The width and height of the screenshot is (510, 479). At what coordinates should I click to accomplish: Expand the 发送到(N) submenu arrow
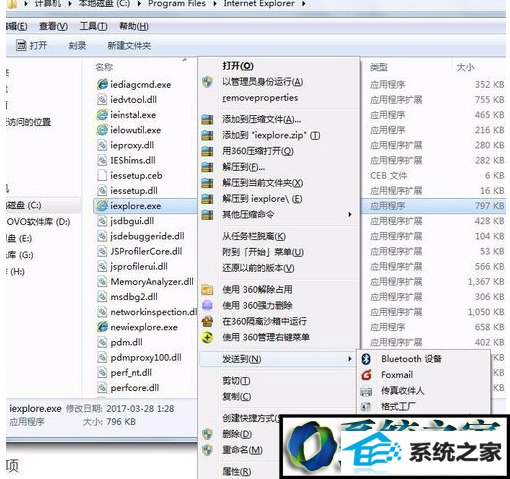click(350, 359)
